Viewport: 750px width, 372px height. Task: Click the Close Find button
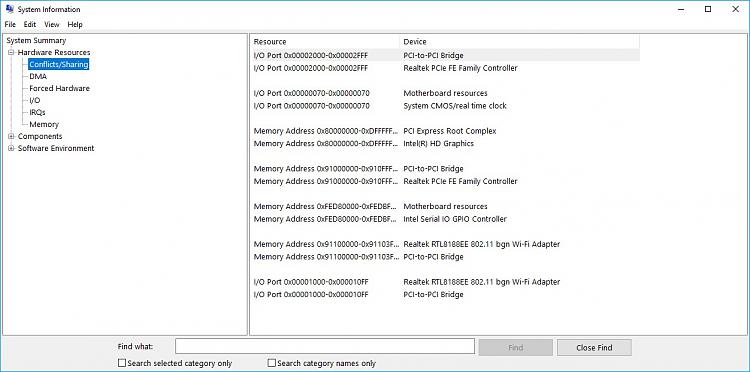[x=594, y=348]
